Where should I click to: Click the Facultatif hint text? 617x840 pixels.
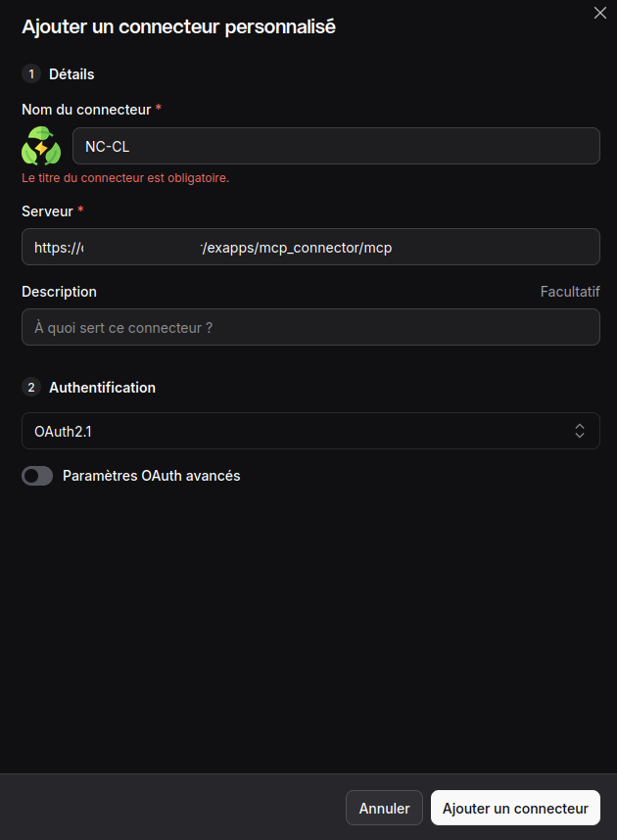point(570,292)
